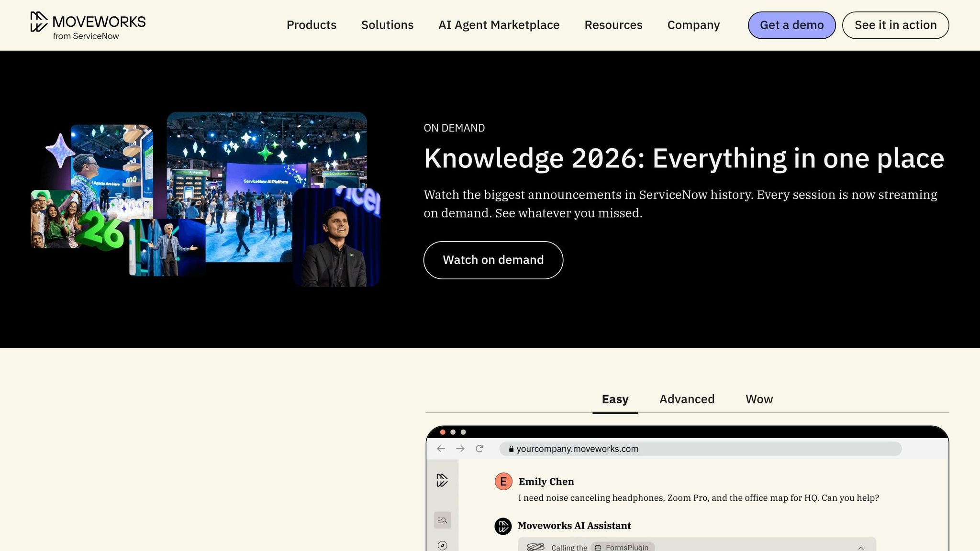Screen dimensions: 980x551
Task: Open the Products menu
Action: (x=312, y=25)
